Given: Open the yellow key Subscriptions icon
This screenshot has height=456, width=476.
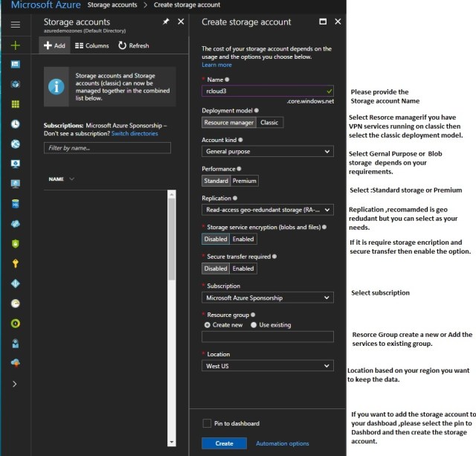Looking at the screenshot, I should [x=16, y=263].
